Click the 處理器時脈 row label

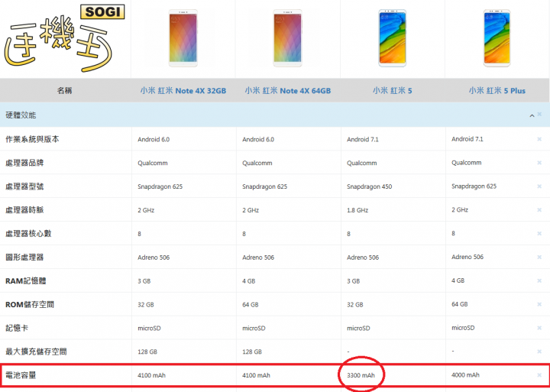(24, 210)
